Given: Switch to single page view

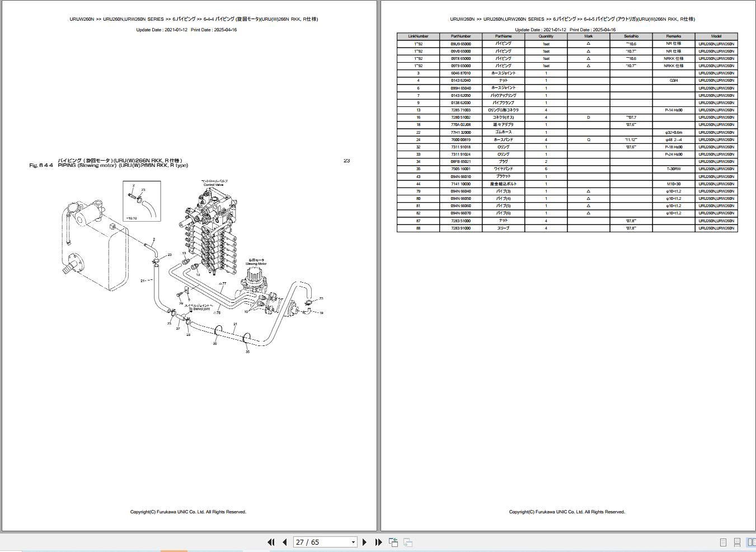Looking at the screenshot, I should tap(723, 542).
